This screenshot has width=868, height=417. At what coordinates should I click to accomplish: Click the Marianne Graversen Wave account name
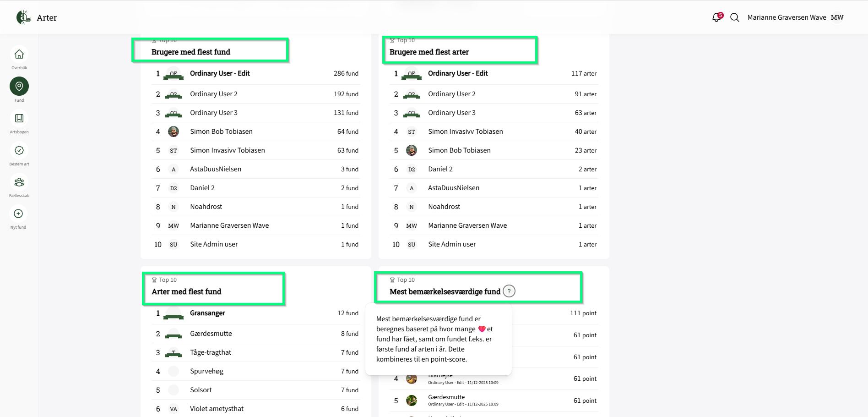(x=787, y=17)
